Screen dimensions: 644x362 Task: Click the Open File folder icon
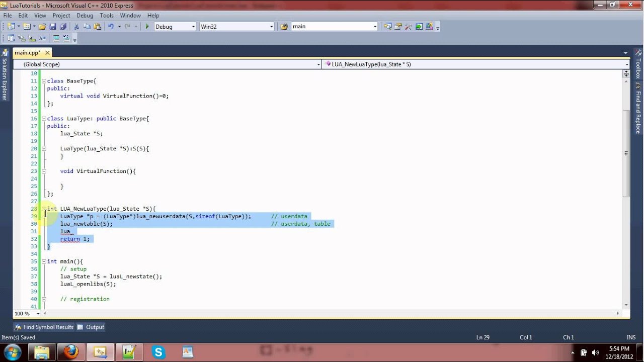tap(43, 27)
